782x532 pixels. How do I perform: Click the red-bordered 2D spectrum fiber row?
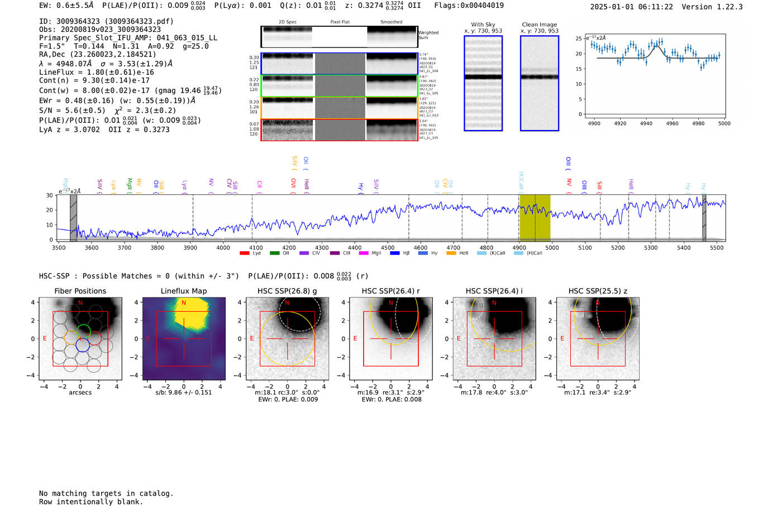click(340, 130)
